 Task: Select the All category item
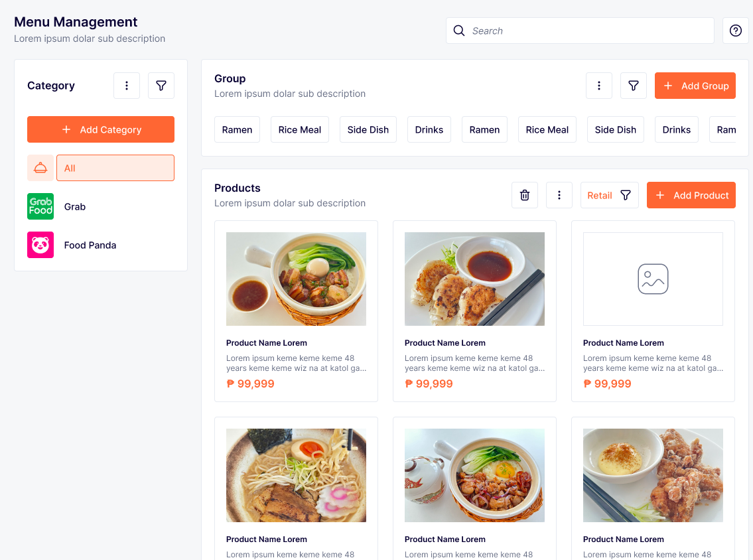point(115,168)
